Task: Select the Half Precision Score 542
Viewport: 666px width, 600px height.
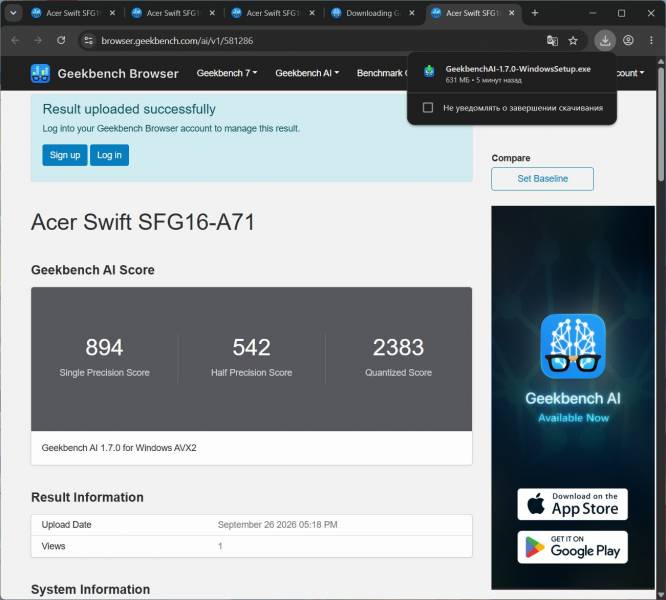Action: (x=251, y=347)
